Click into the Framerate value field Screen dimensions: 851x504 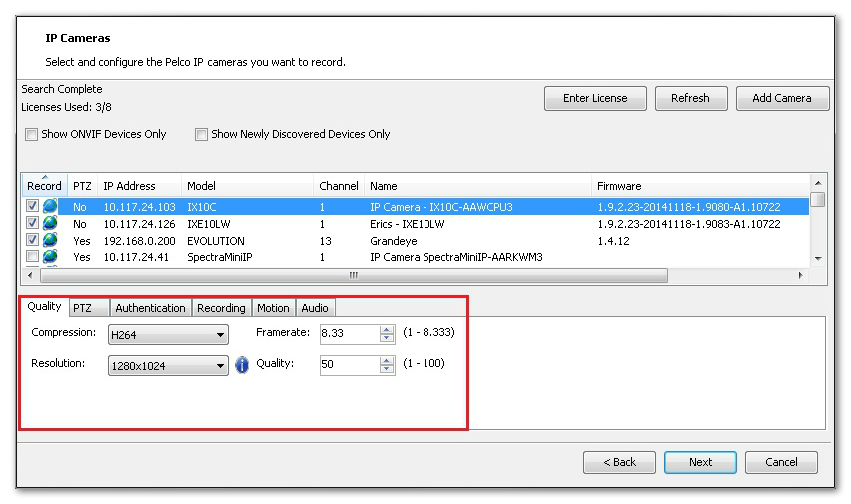[x=349, y=333]
